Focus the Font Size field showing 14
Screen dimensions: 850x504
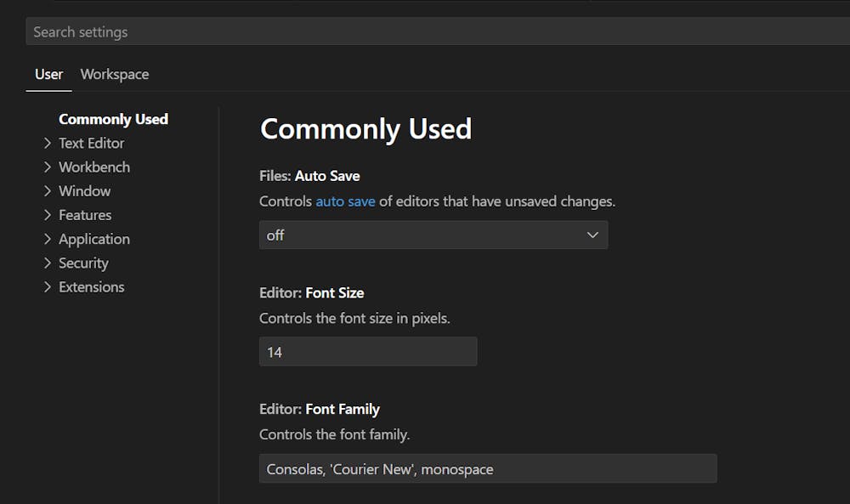(x=367, y=352)
